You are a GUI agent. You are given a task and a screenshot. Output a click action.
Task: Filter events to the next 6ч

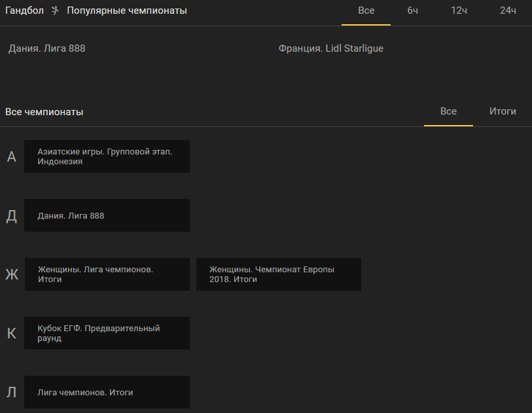[412, 11]
